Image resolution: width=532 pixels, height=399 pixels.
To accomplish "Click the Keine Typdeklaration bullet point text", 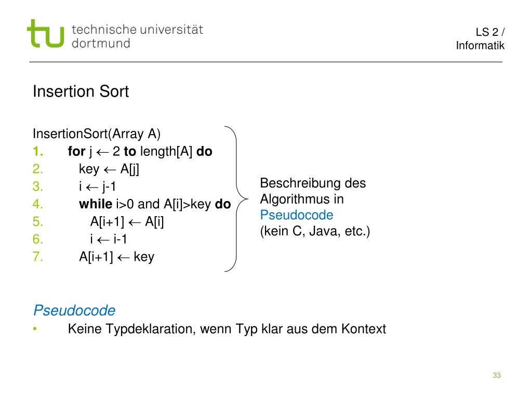I will coord(227,329).
